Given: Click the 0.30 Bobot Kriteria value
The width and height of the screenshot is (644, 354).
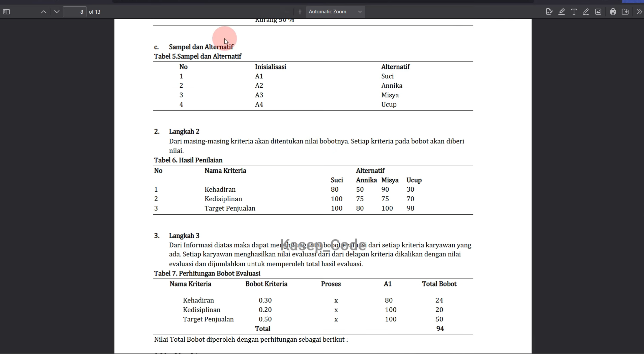Looking at the screenshot, I should tap(265, 300).
